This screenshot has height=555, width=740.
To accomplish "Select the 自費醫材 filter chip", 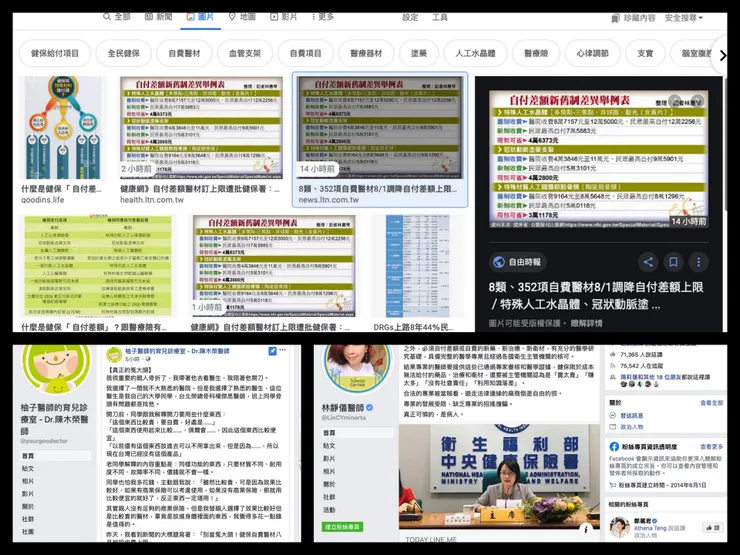I will click(x=185, y=53).
